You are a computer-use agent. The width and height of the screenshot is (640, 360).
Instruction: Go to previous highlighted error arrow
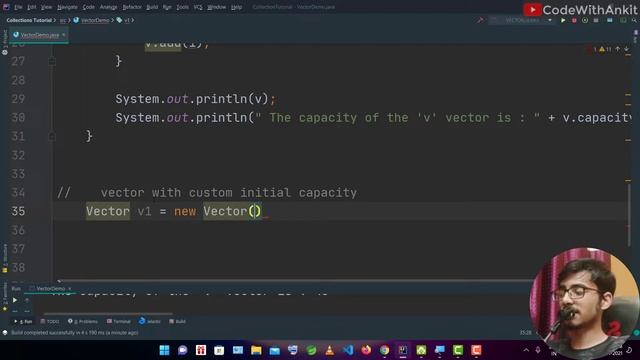tap(618, 49)
